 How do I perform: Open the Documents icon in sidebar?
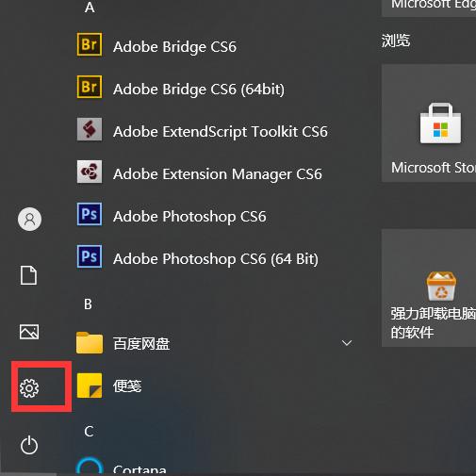tap(28, 275)
